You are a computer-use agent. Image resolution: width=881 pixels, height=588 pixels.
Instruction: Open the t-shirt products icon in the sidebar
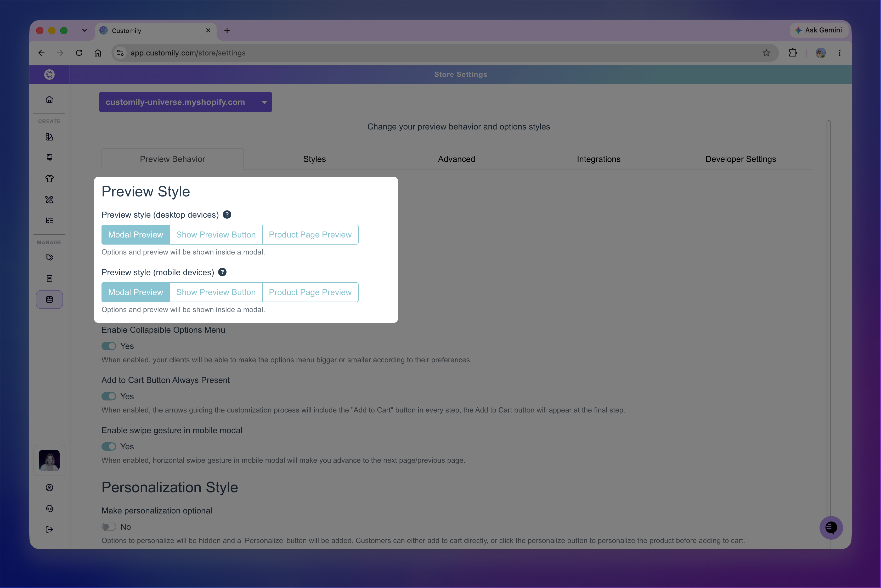[49, 178]
